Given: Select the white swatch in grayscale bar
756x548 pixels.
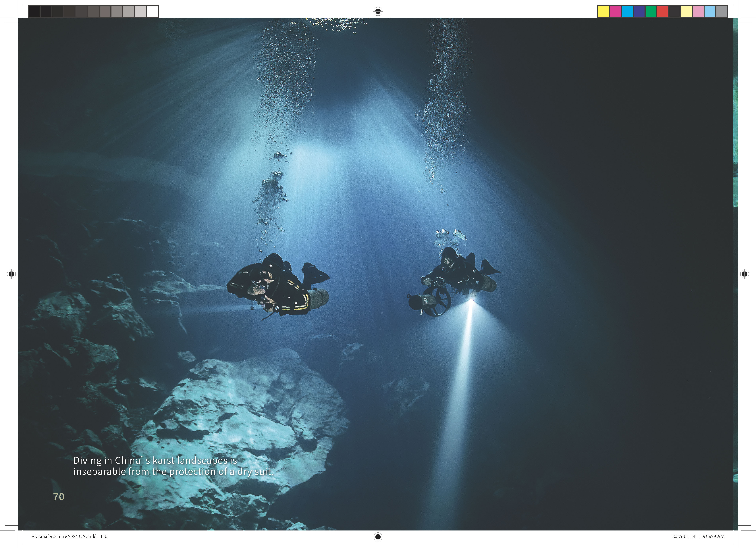Looking at the screenshot, I should coord(152,11).
